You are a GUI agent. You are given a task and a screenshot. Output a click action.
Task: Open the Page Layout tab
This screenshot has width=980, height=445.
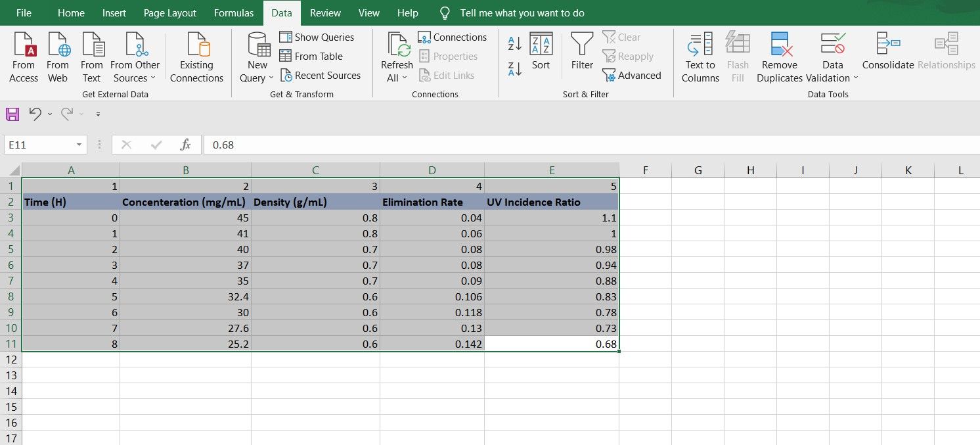coord(170,13)
